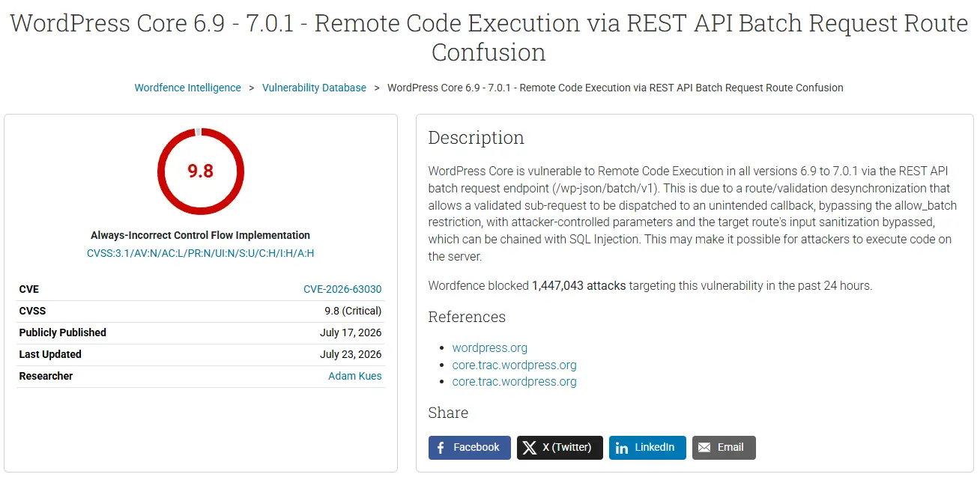
Task: Click the X logo icon in Twitter button
Action: (530, 448)
